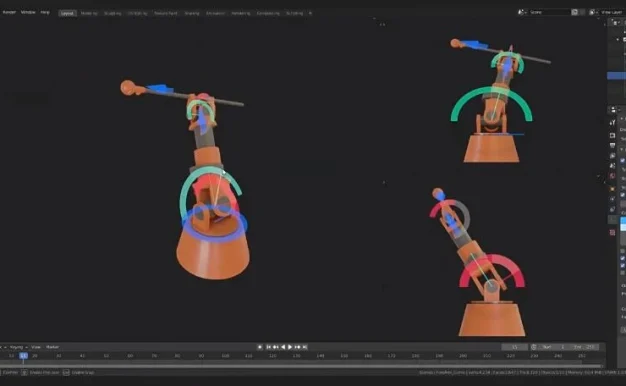Viewport: 626px width, 386px height.
Task: Open the Output properties tab
Action: (612, 146)
